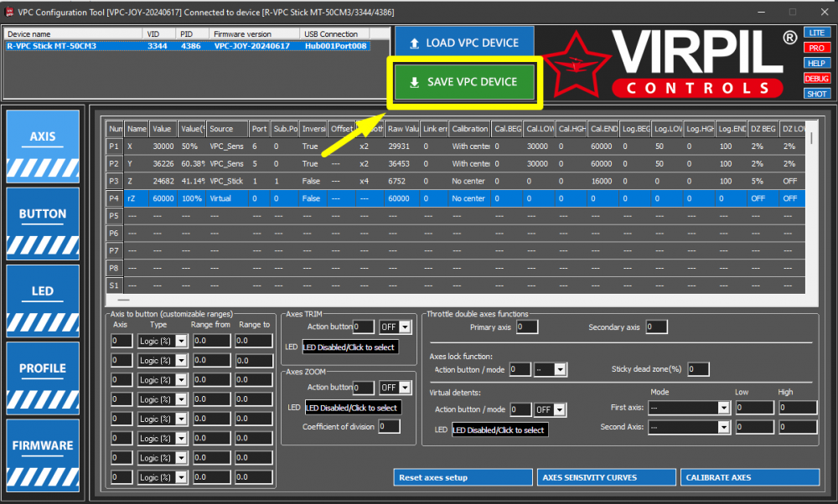Image resolution: width=838 pixels, height=504 pixels.
Task: Click the First axis Low value field
Action: pos(755,408)
